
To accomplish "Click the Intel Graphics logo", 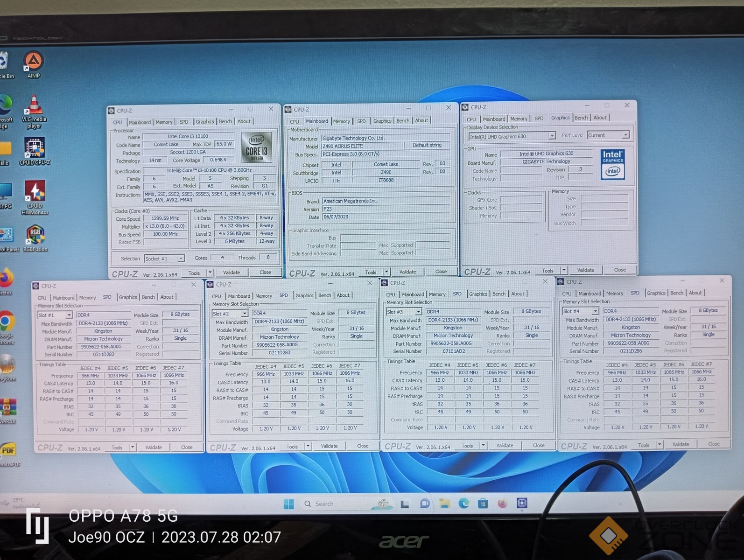I will 612,164.
